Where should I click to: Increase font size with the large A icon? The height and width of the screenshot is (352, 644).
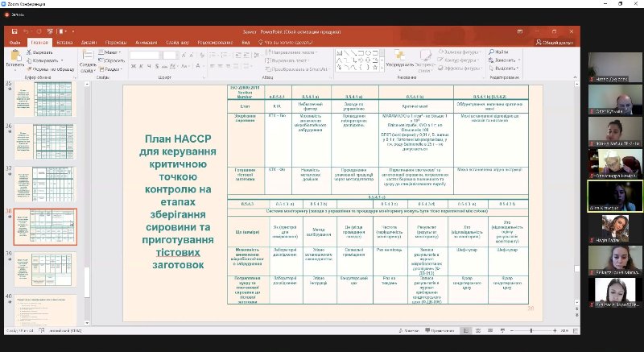click(x=184, y=55)
